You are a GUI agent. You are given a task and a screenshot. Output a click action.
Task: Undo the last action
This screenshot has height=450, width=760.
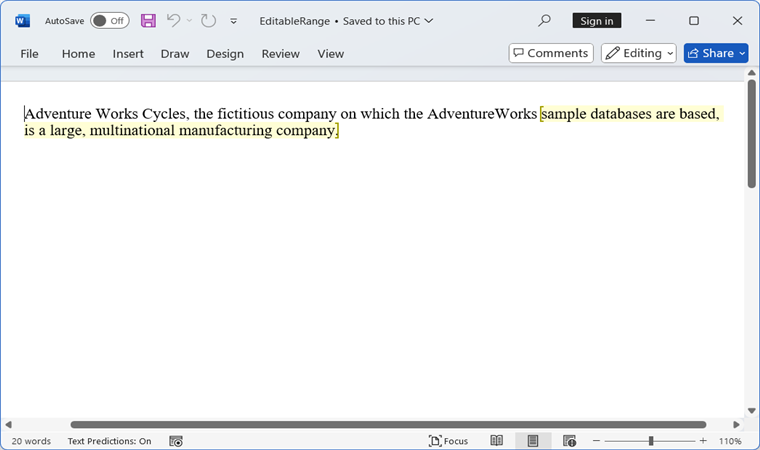point(173,20)
